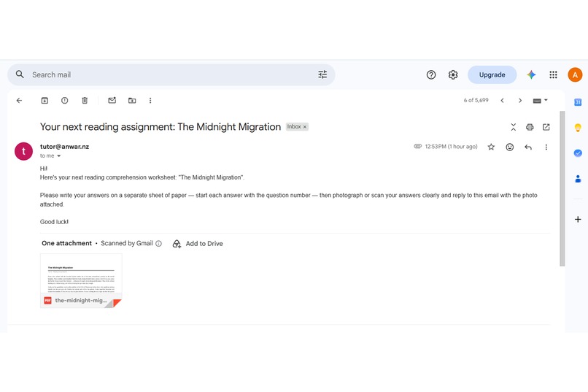Click the '12:53 PM (1 hour ago)' timestamp
The height and width of the screenshot is (392, 588).
pyautogui.click(x=451, y=147)
